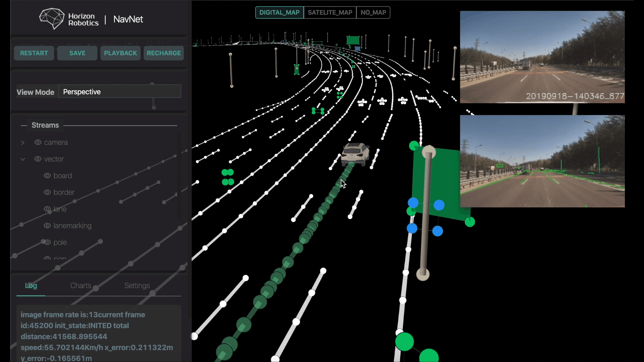The image size is (644, 362).
Task: Click the Horizon Robotics logo icon
Action: click(52, 19)
